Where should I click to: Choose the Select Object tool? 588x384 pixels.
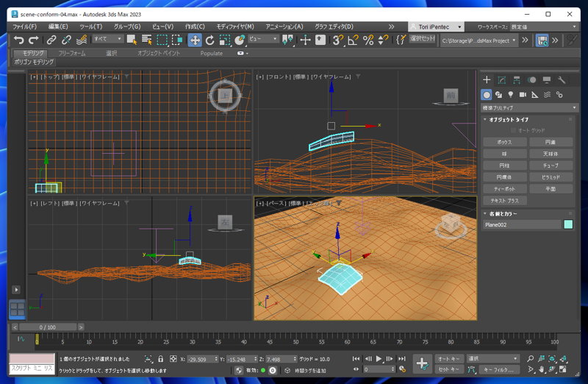[132, 40]
